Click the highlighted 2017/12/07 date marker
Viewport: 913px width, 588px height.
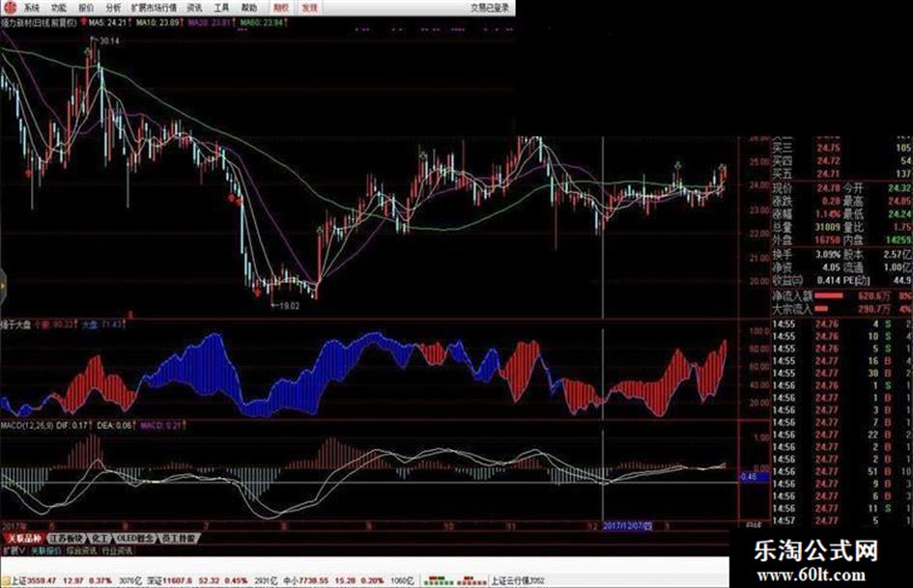pos(627,526)
